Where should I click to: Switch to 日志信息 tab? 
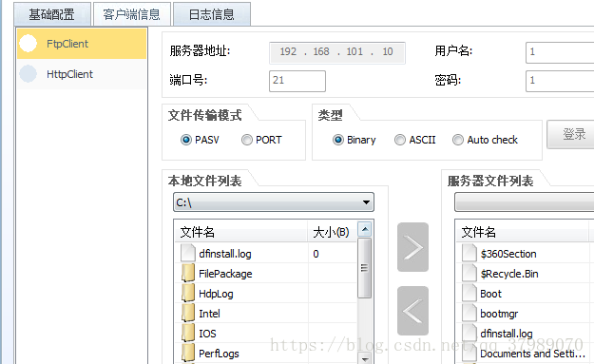pyautogui.click(x=212, y=14)
